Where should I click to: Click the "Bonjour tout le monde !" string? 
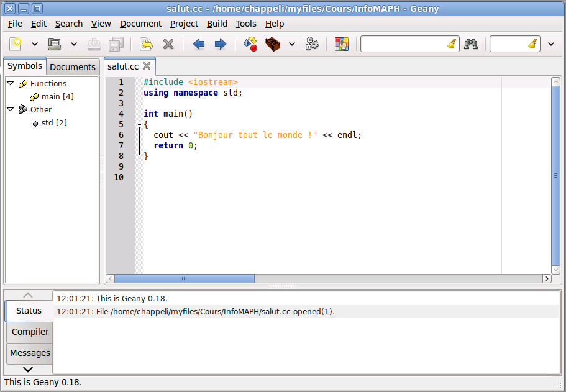(x=255, y=135)
